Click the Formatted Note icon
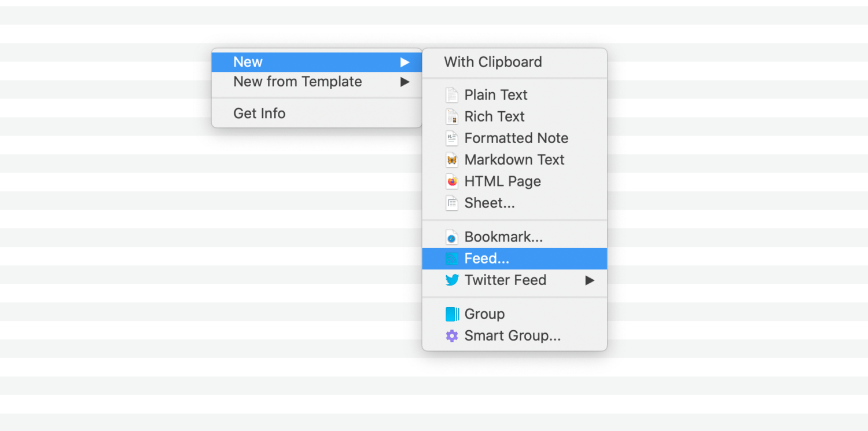 tap(452, 138)
